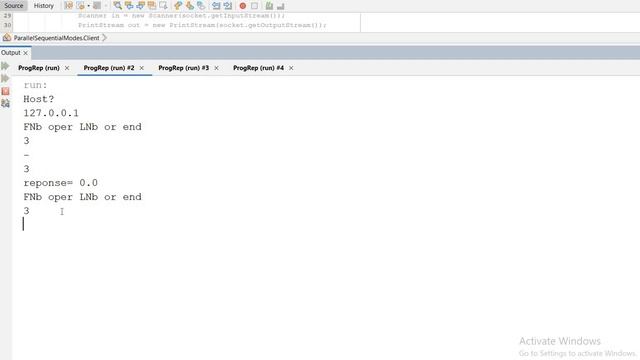
Task: Click code line 29 in editor
Action: point(182,16)
